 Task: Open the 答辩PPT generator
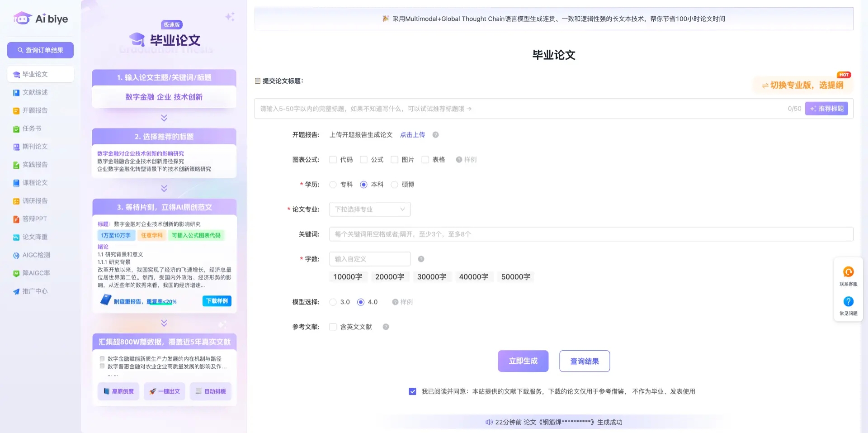coord(34,219)
